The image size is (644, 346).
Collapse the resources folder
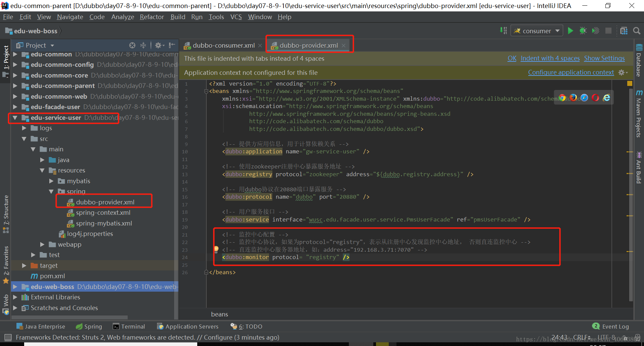point(42,170)
